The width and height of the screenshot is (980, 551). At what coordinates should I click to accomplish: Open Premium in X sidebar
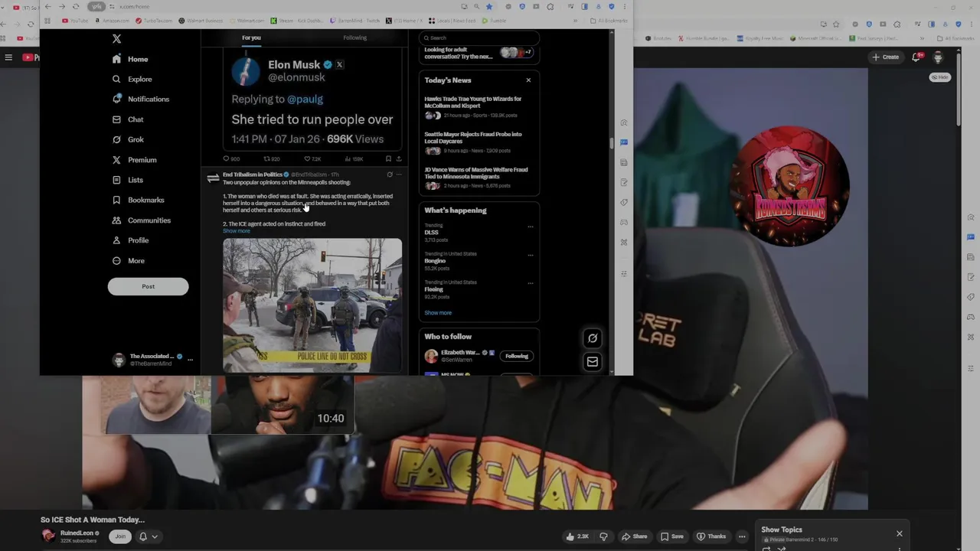pyautogui.click(x=134, y=160)
